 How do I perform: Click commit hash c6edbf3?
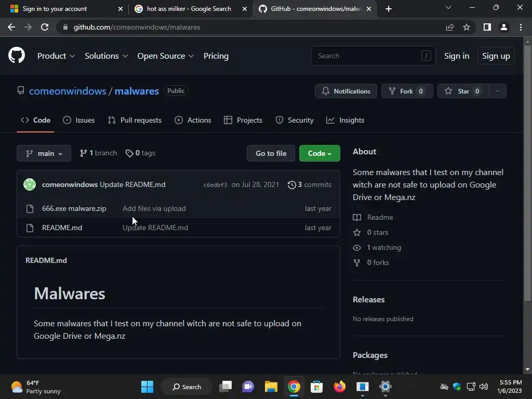215,185
